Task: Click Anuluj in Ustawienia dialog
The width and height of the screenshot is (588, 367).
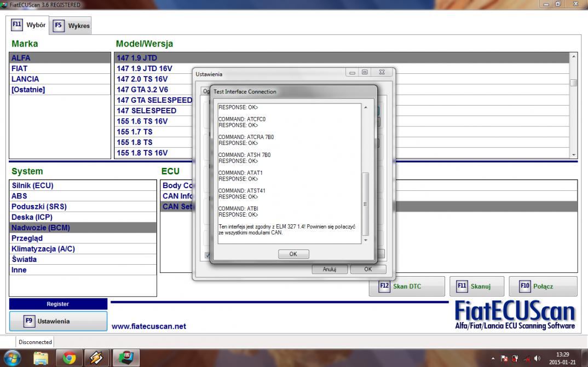Action: [330, 269]
